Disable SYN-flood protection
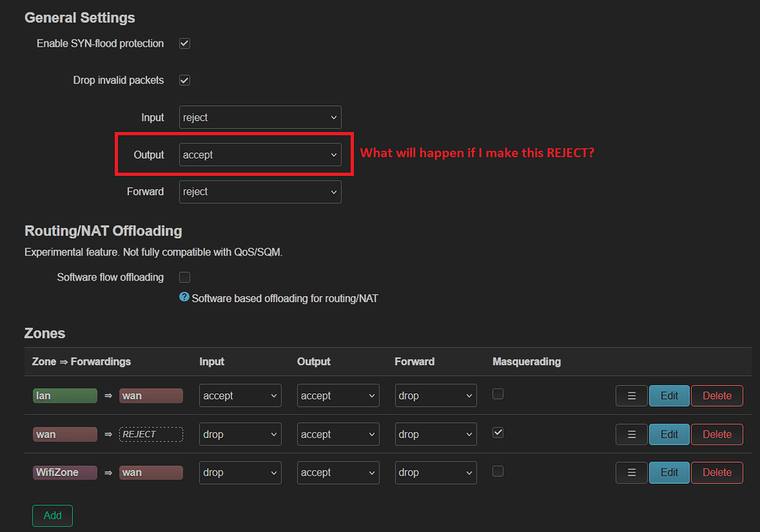 183,43
